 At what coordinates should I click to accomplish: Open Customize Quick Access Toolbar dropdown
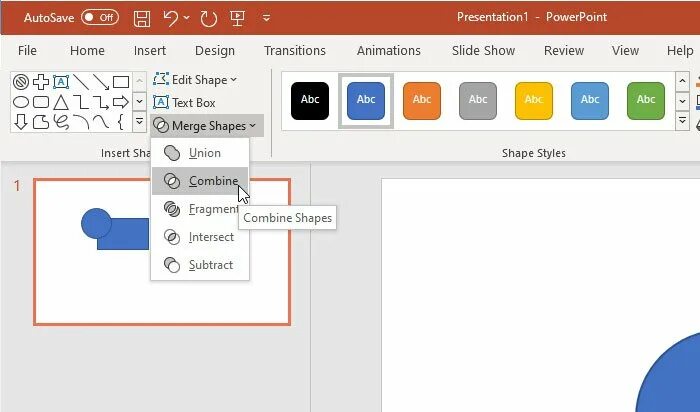[266, 18]
